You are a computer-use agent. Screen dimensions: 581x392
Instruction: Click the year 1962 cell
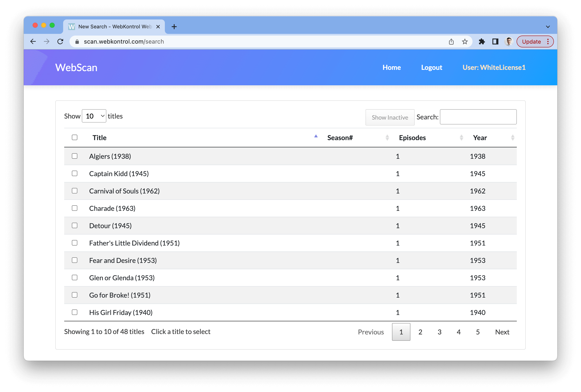click(478, 191)
